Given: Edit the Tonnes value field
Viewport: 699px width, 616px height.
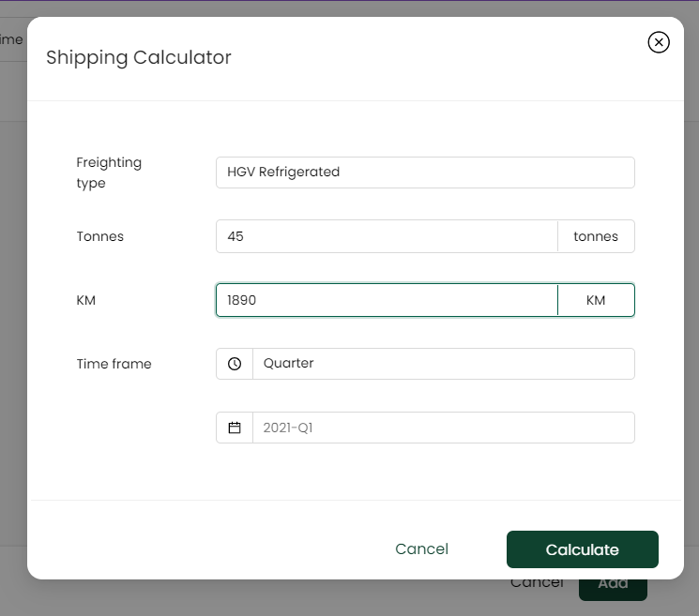Looking at the screenshot, I should [387, 236].
